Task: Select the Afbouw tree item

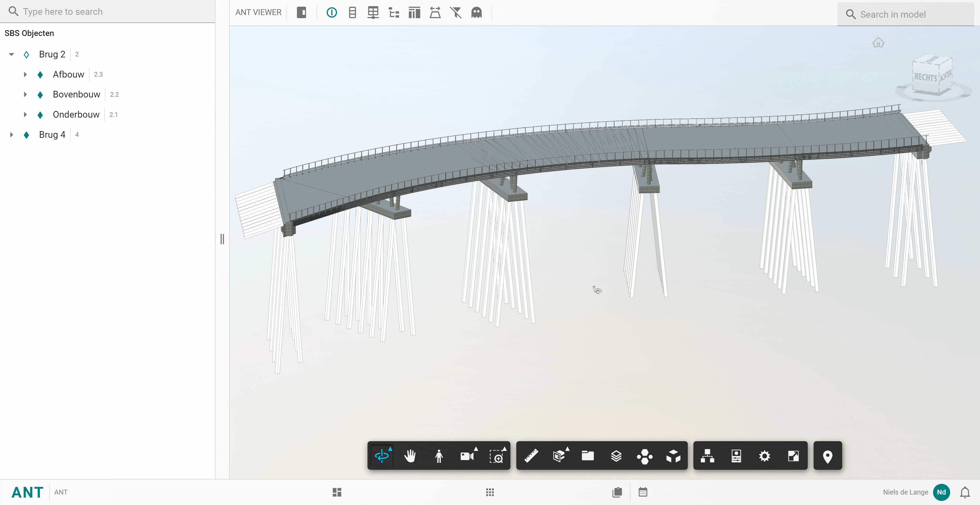Action: coord(68,75)
